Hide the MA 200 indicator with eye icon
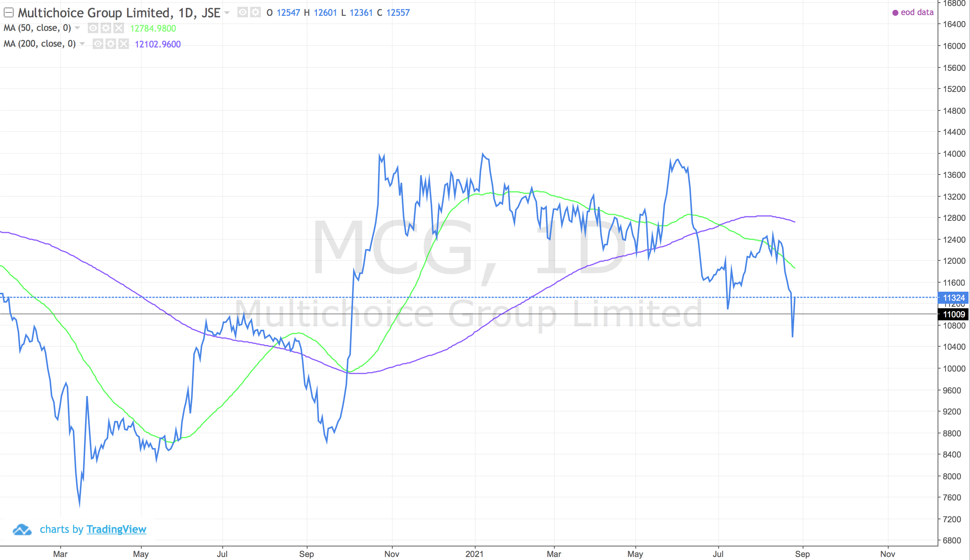The width and height of the screenshot is (970, 560). pos(98,44)
